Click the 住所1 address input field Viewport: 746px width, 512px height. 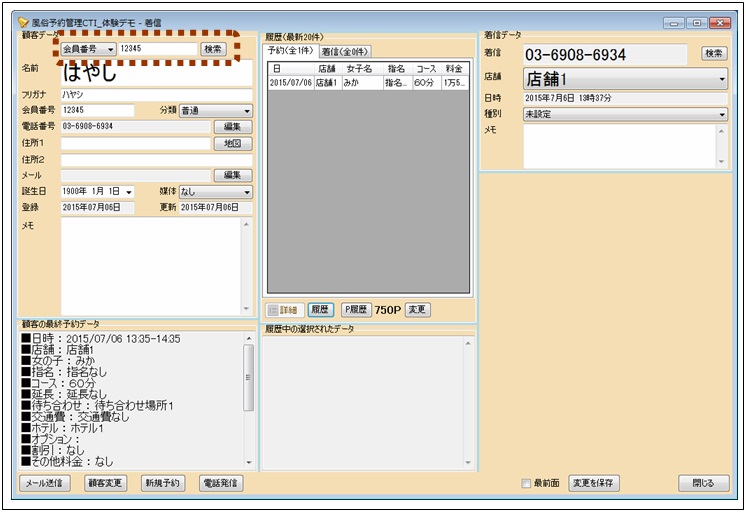[x=134, y=143]
